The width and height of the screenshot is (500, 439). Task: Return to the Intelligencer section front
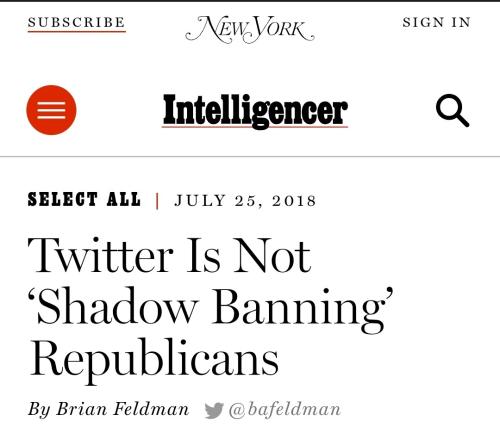point(255,111)
